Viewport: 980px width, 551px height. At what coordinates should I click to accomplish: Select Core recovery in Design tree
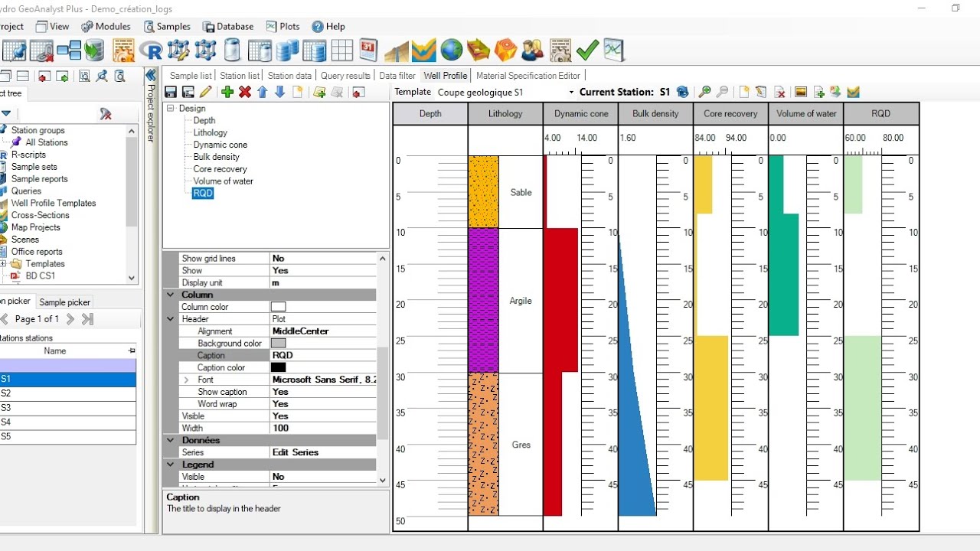click(x=220, y=169)
